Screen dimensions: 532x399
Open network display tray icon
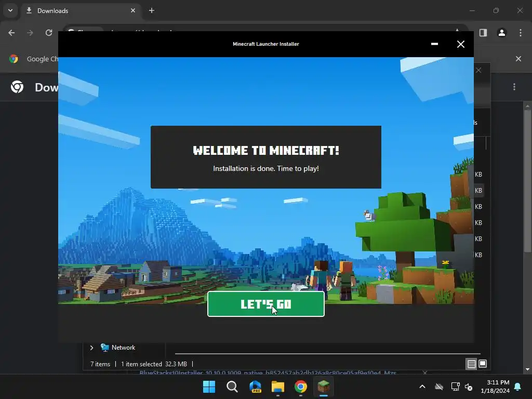pyautogui.click(x=455, y=387)
